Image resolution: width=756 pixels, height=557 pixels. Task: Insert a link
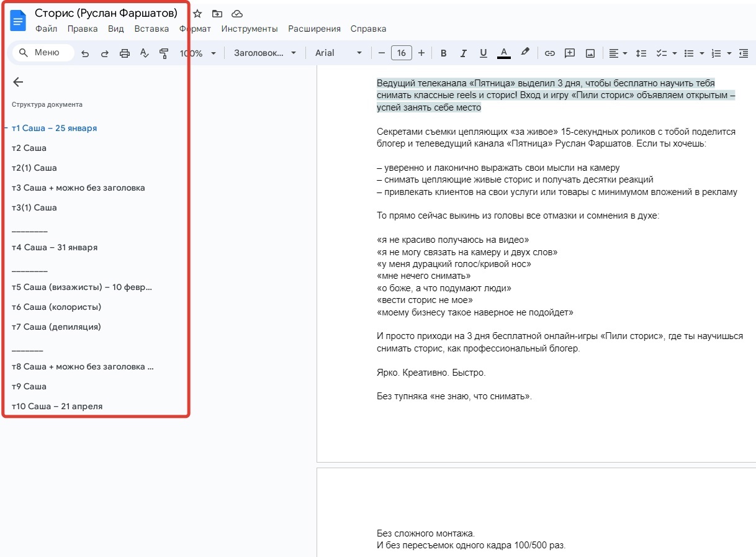[x=549, y=53]
